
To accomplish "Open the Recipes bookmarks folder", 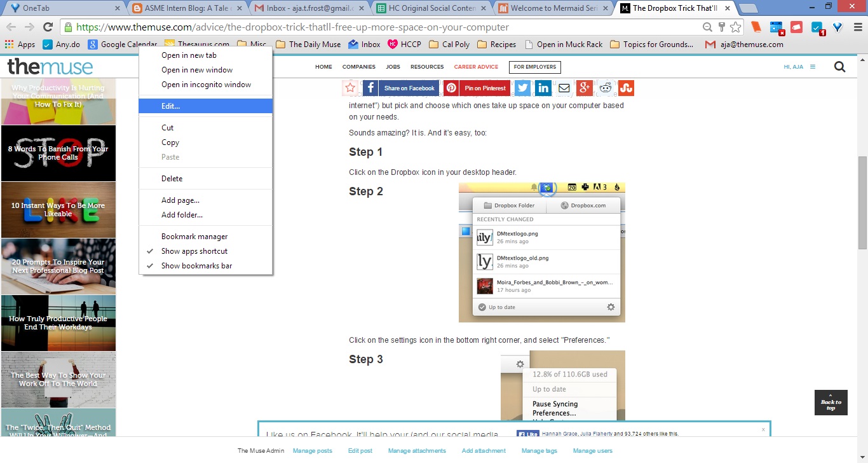I will click(x=497, y=45).
